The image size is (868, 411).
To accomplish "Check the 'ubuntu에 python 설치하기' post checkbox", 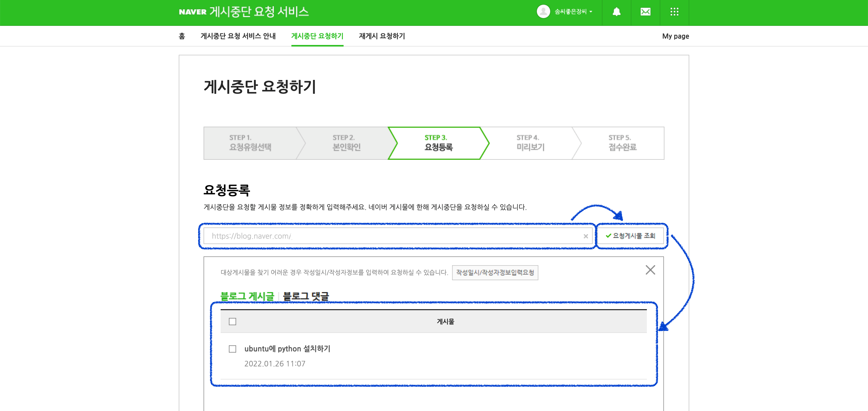I will [x=233, y=349].
